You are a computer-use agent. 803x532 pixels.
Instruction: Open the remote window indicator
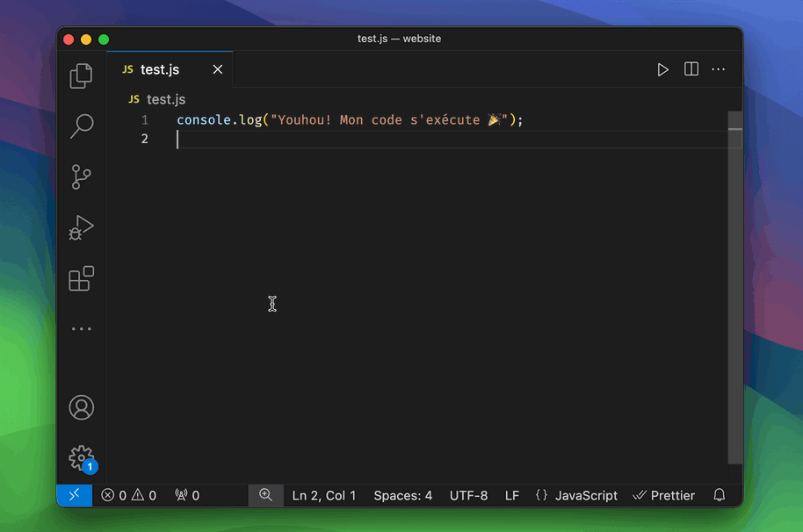[x=75, y=495]
